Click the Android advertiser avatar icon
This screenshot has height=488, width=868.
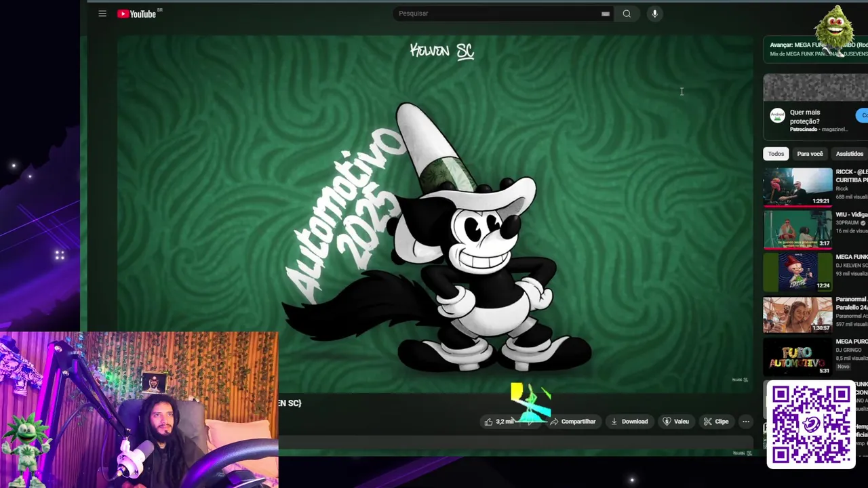pyautogui.click(x=777, y=116)
